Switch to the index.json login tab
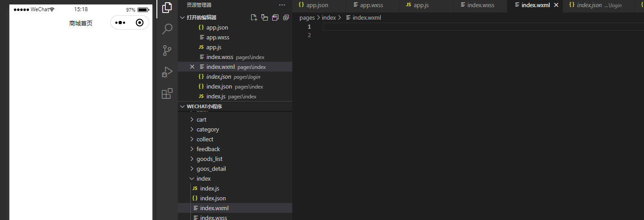 [x=599, y=5]
